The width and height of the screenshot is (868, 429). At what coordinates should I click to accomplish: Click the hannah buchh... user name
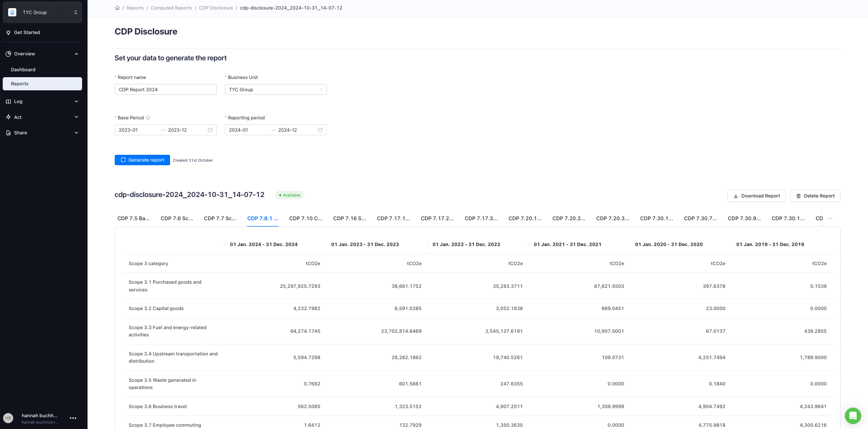coord(39,415)
